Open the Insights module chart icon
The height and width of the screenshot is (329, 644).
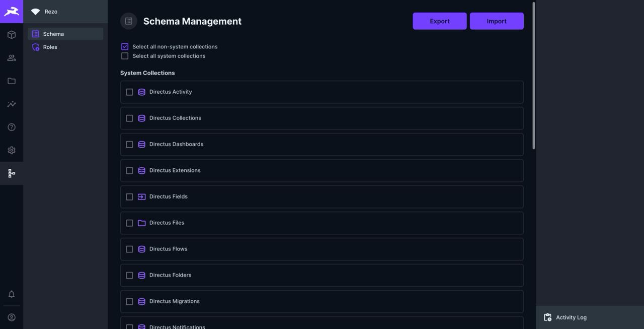point(11,103)
